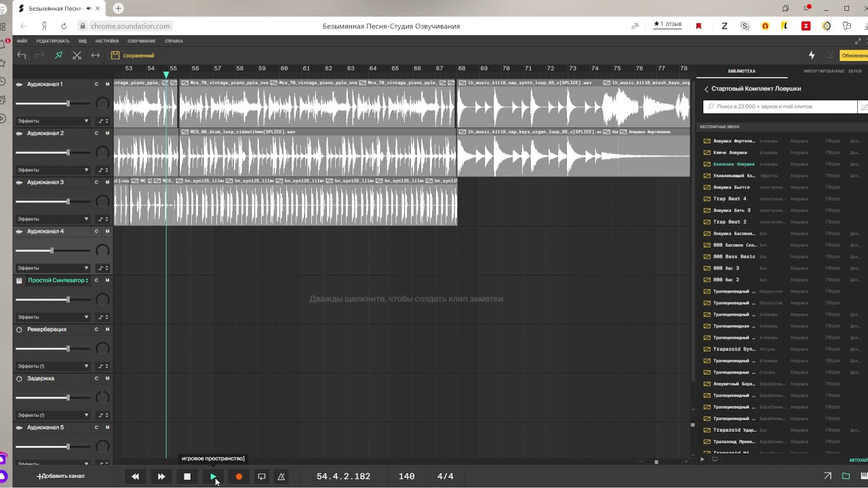Click the Добавить канал button
868x488 pixels.
pyautogui.click(x=61, y=476)
